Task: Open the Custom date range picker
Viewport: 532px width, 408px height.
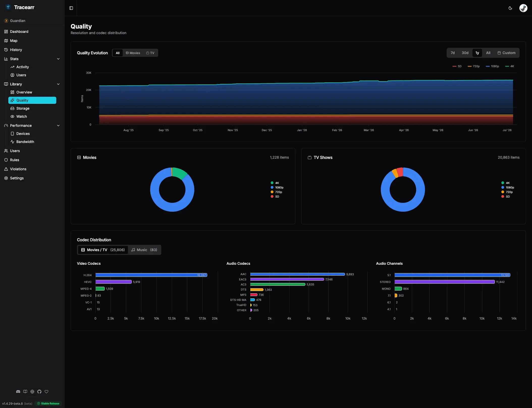Action: [506, 53]
